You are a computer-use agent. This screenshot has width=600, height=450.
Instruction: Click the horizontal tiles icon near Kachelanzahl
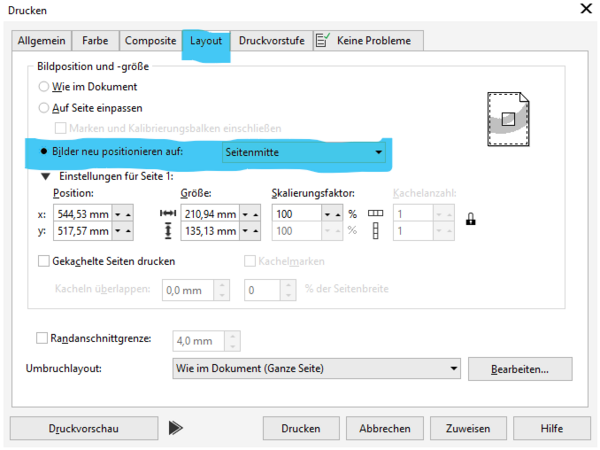[376, 214]
